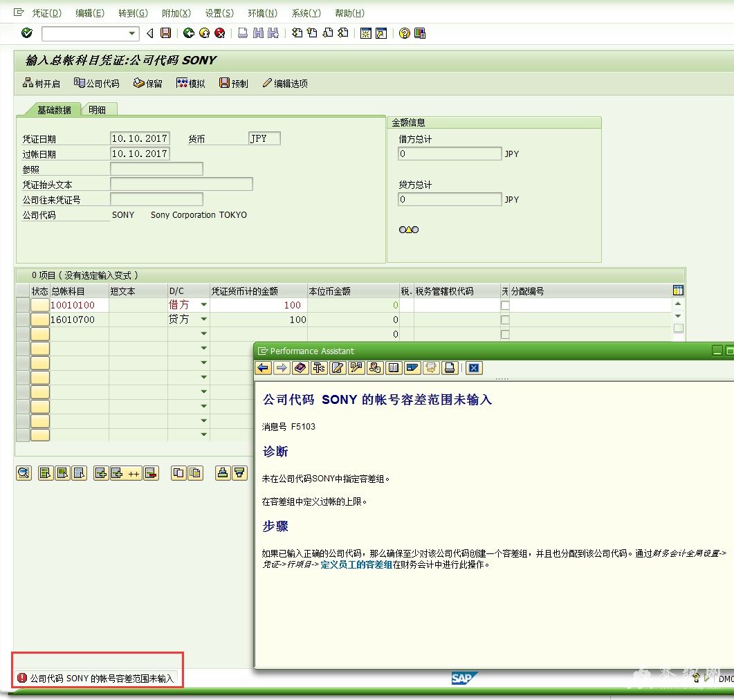Open D/C dropdown in last item row

[x=203, y=434]
